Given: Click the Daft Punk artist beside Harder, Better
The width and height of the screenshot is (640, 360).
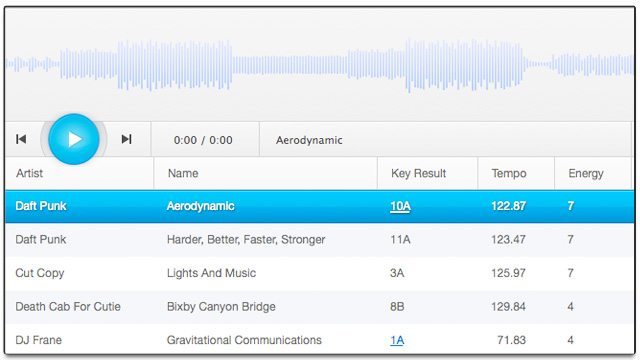Looking at the screenshot, I should pyautogui.click(x=41, y=239).
